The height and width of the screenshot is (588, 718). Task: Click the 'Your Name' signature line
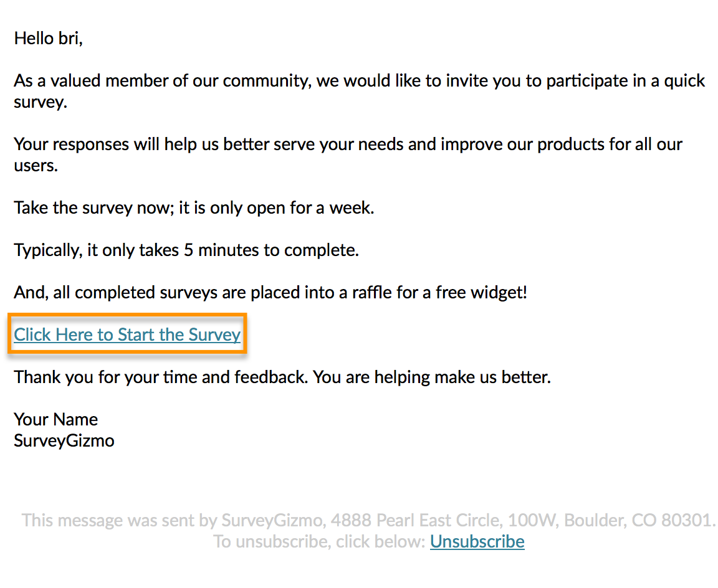pyautogui.click(x=56, y=419)
